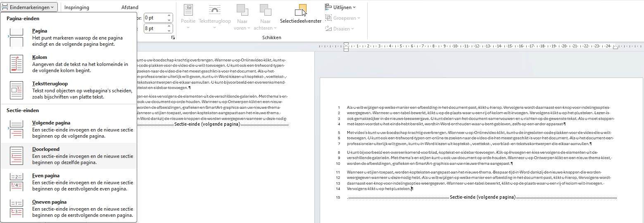Choose the Kolom break option

tap(69, 64)
